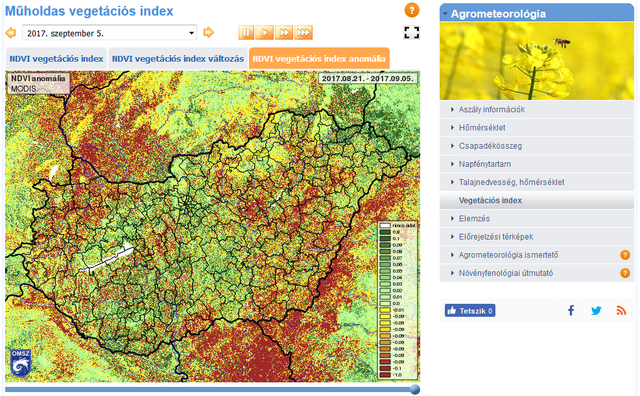Expand Csapadékösszeg menu item
Screen dimensions: 640x396
537,146
